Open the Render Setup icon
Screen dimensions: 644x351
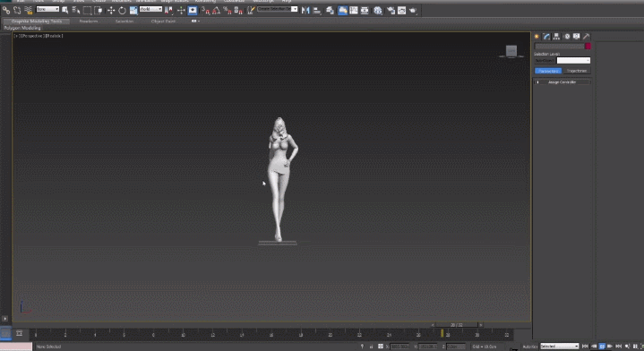tap(391, 10)
